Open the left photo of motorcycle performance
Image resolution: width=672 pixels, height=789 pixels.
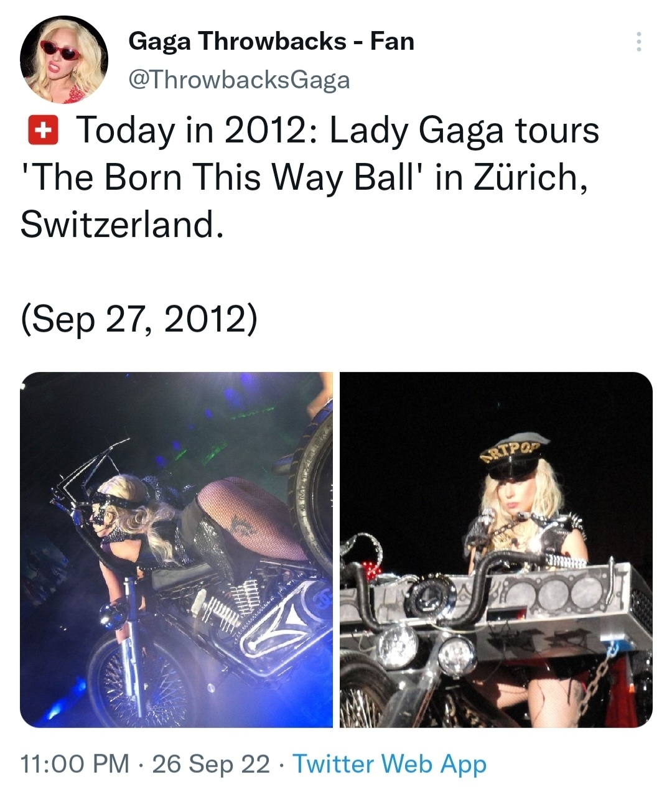[177, 549]
